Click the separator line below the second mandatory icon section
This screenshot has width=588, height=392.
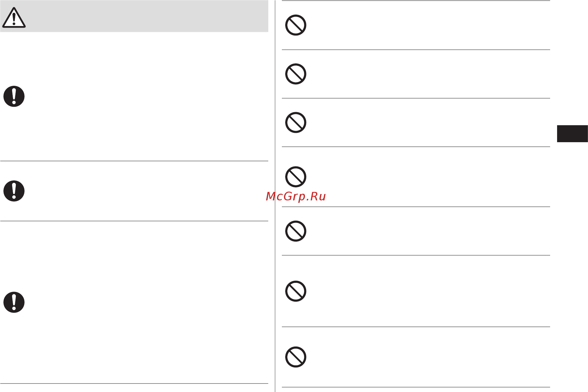tap(134, 221)
